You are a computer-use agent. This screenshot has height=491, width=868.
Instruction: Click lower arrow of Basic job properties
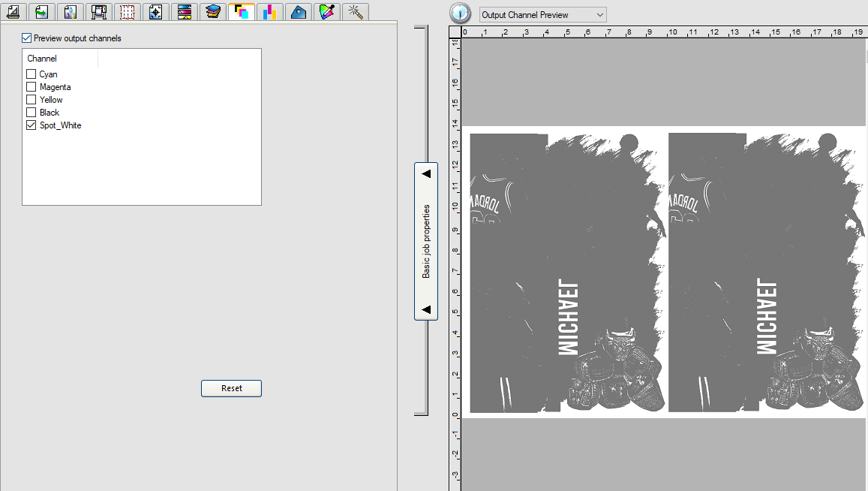[426, 309]
